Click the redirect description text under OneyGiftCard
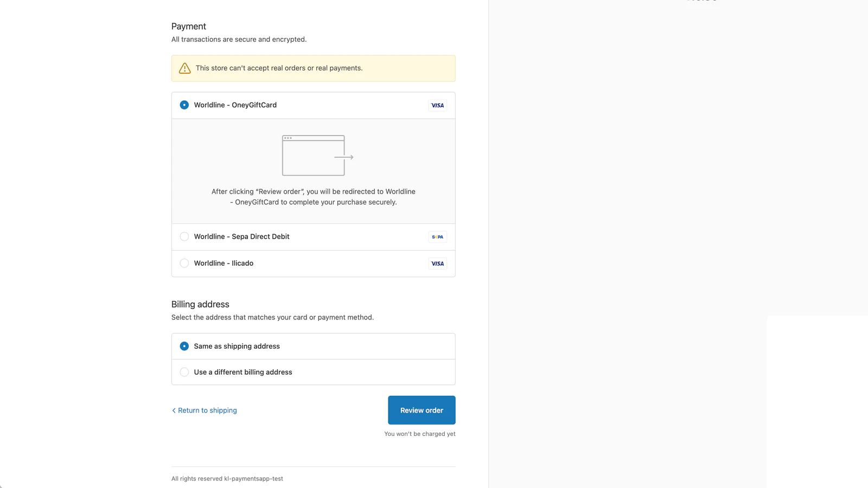Screen dimensions: 868x488 [x=314, y=197]
